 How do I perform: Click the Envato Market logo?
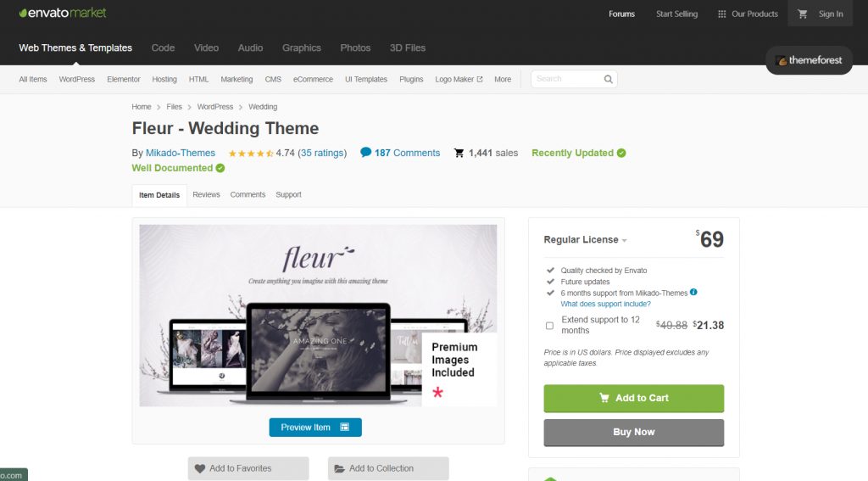point(63,13)
